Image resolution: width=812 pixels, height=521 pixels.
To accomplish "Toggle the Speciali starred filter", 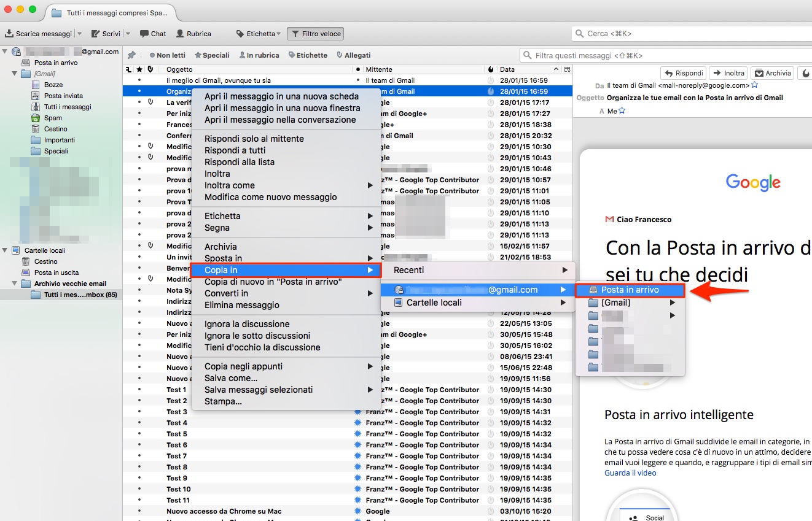I will click(x=212, y=55).
